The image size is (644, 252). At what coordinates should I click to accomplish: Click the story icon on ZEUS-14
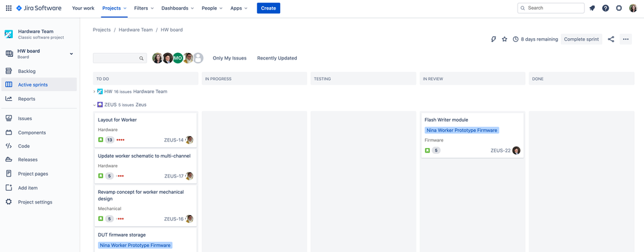tap(100, 140)
